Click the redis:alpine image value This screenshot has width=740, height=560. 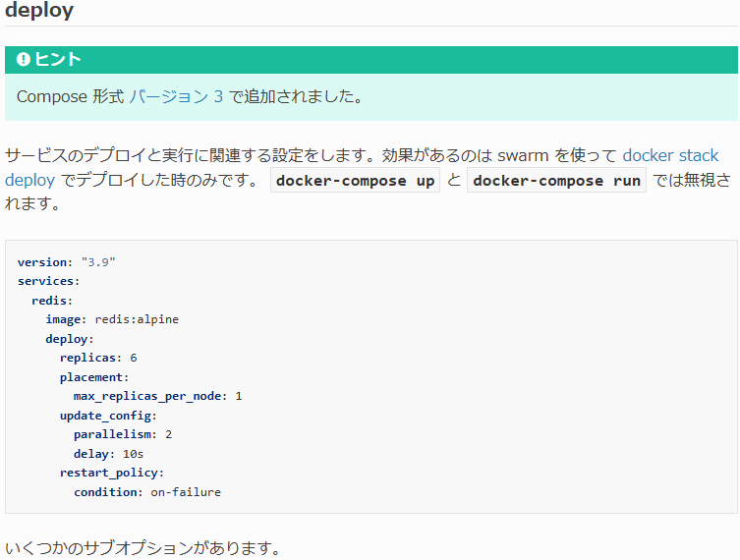coord(137,319)
